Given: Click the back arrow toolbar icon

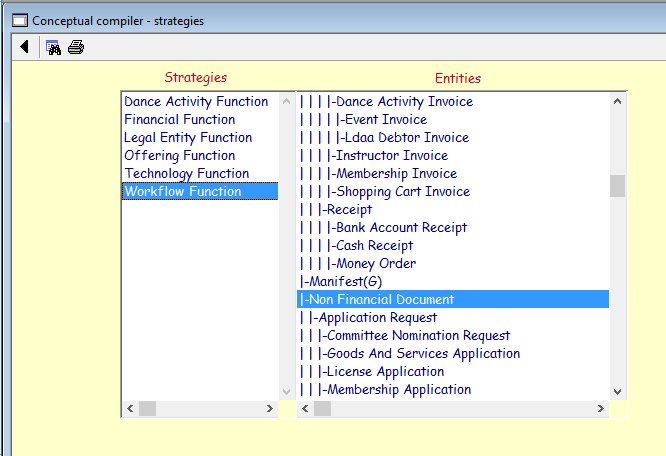Looking at the screenshot, I should click(x=24, y=47).
